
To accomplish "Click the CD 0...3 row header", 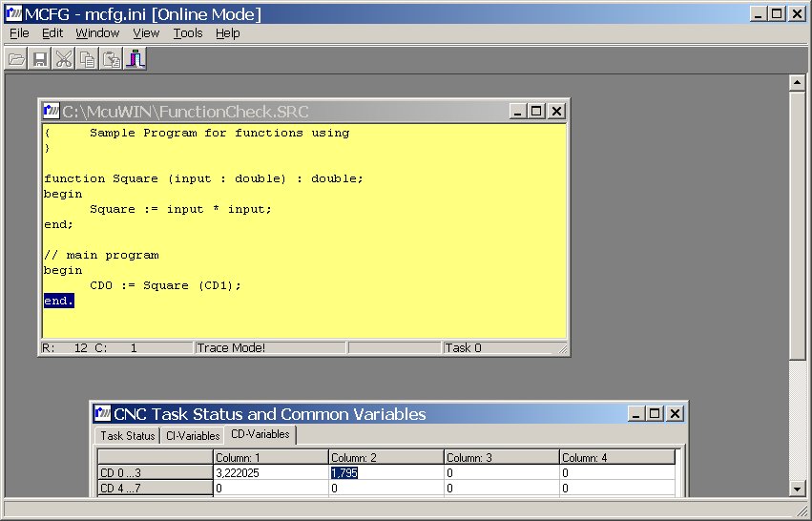I will pos(156,473).
